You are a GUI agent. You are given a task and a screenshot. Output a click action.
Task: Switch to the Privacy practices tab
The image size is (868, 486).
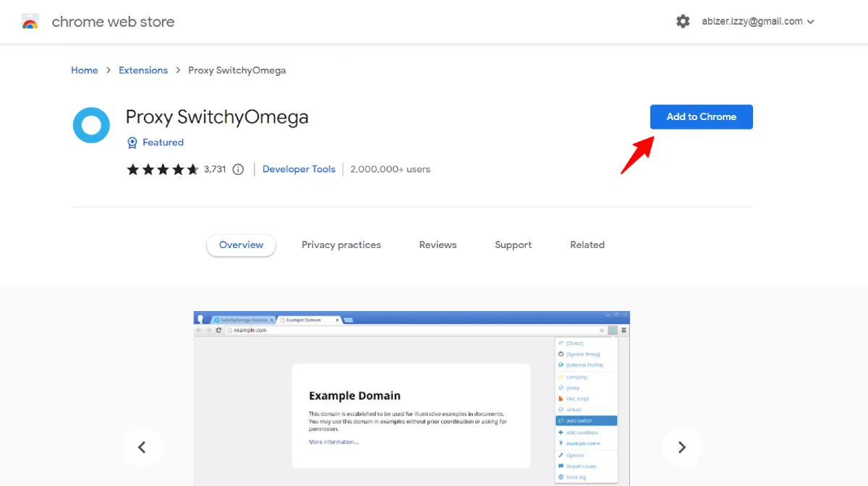pos(341,245)
